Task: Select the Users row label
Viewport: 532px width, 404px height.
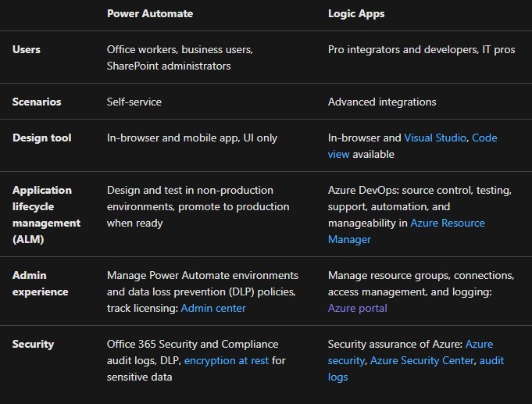Action: [27, 49]
